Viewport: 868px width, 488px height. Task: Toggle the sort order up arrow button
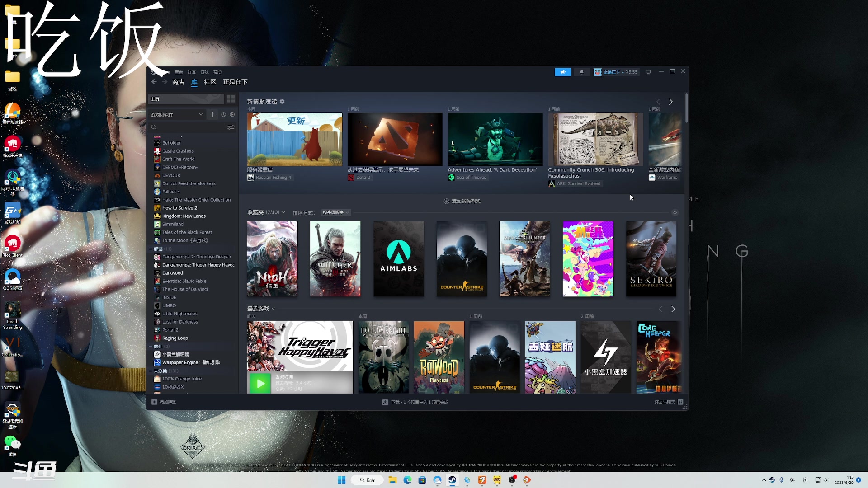pyautogui.click(x=212, y=115)
